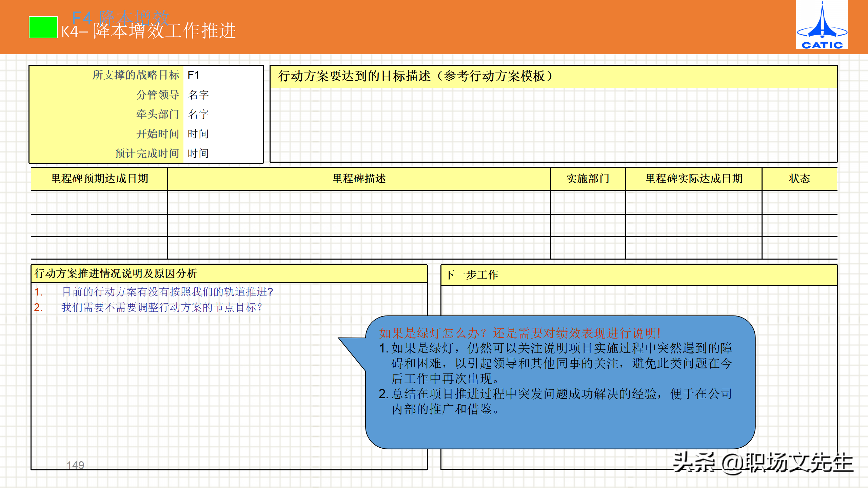Click the 行动方案推进情况说明及原因分析 heading
868x488 pixels.
(116, 273)
